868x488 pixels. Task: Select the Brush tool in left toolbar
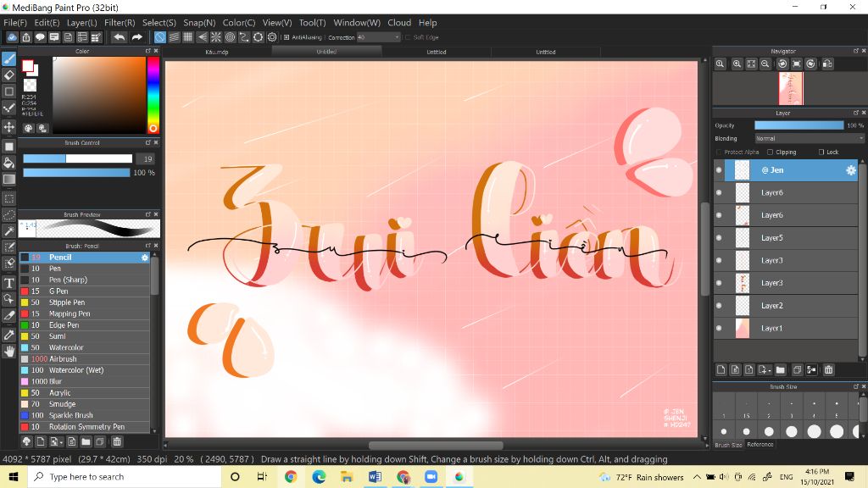(8, 58)
